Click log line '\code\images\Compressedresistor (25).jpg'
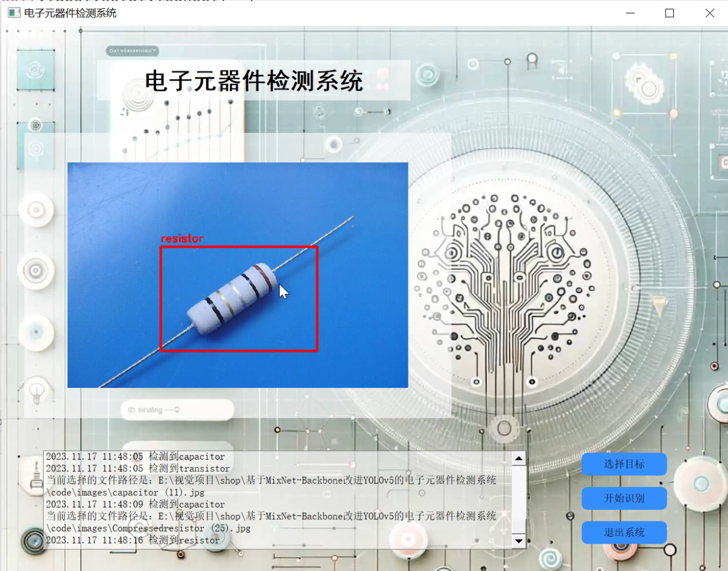 click(148, 528)
